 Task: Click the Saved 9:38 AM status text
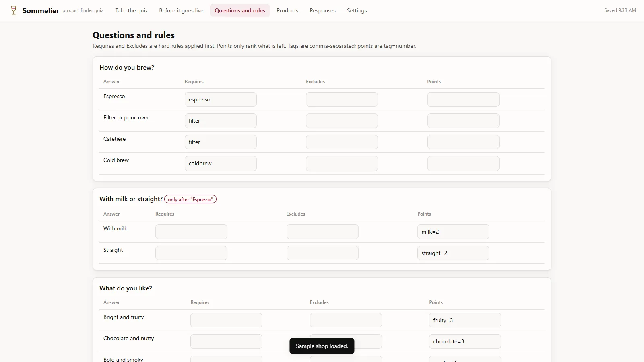620,10
